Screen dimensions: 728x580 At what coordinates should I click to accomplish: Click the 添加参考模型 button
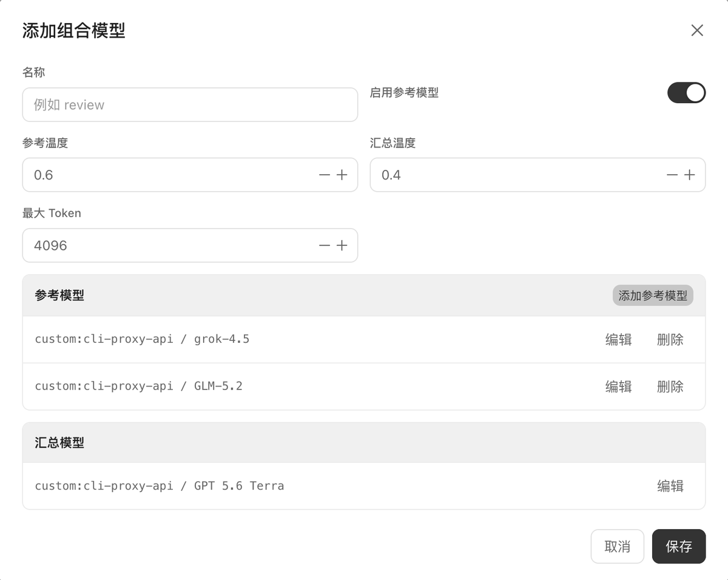pos(653,295)
